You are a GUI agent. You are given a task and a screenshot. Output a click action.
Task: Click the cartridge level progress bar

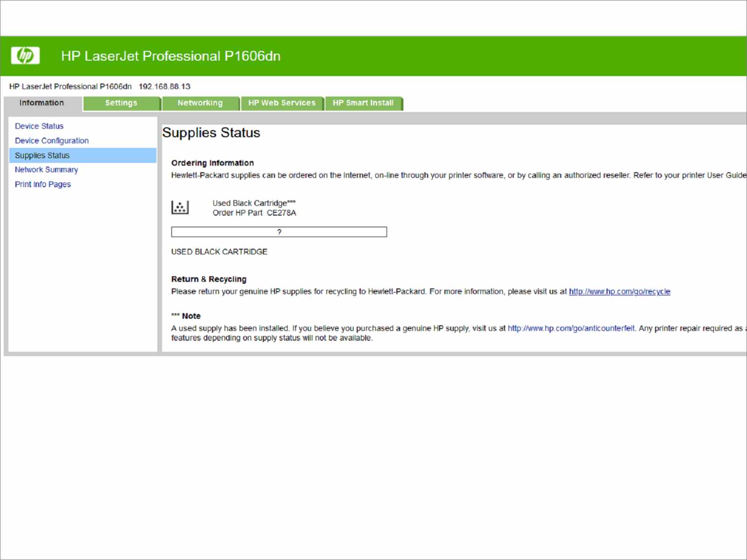coord(279,232)
